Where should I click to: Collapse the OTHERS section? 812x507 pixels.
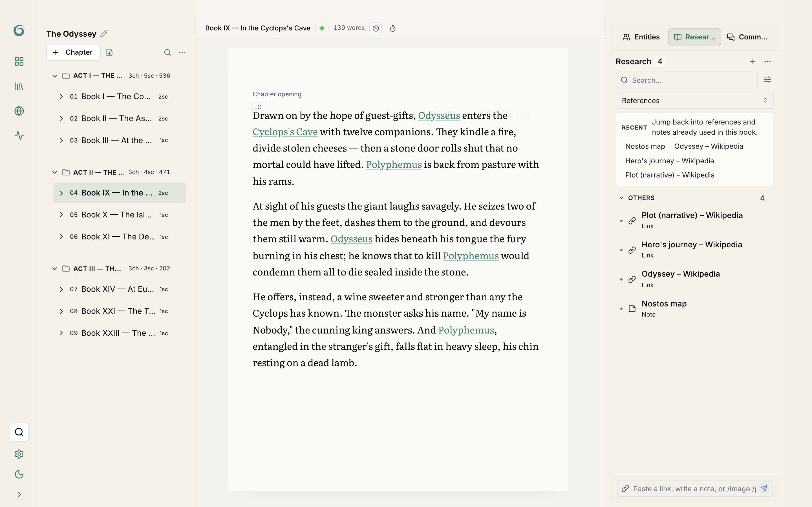click(x=621, y=198)
